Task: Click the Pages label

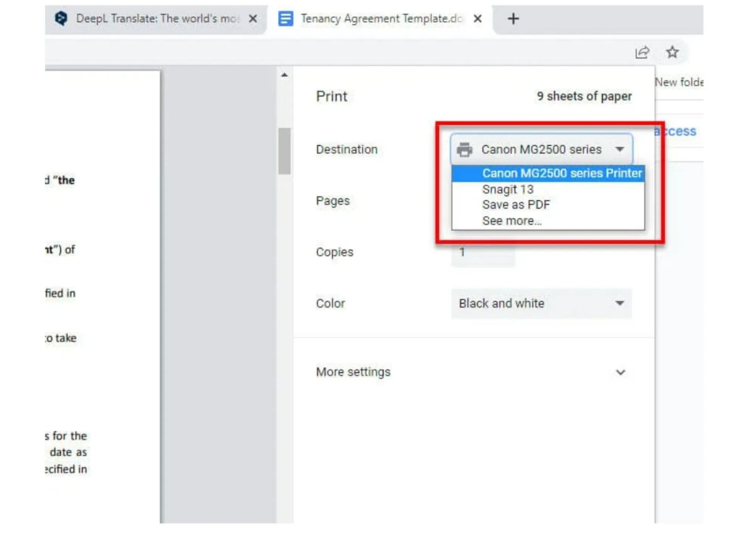Action: click(x=333, y=201)
